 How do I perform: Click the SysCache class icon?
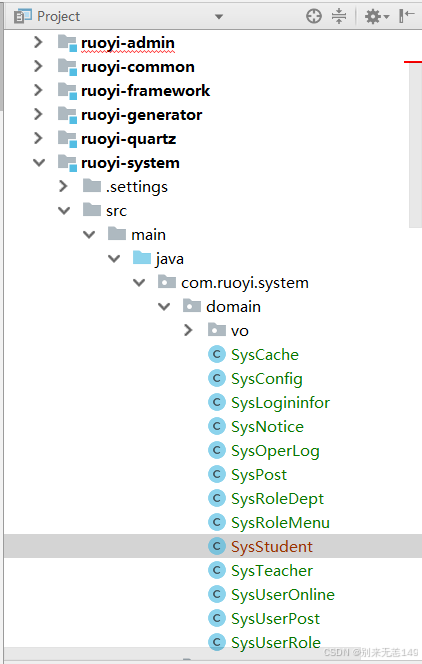click(217, 354)
